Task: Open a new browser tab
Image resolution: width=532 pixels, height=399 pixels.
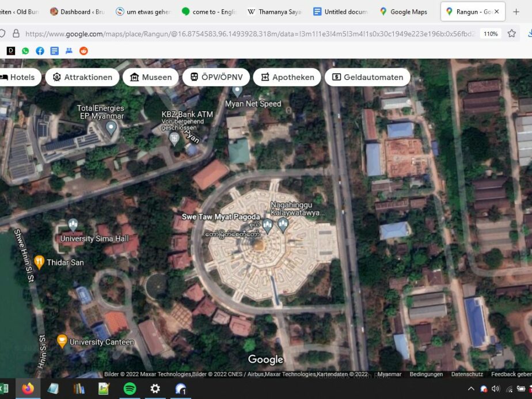Action: click(516, 12)
